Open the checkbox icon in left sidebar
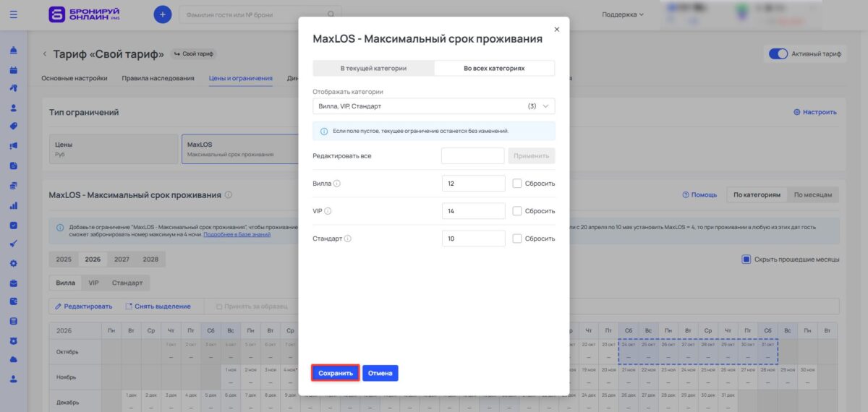Screen dimensions: 868x412 click(14, 225)
